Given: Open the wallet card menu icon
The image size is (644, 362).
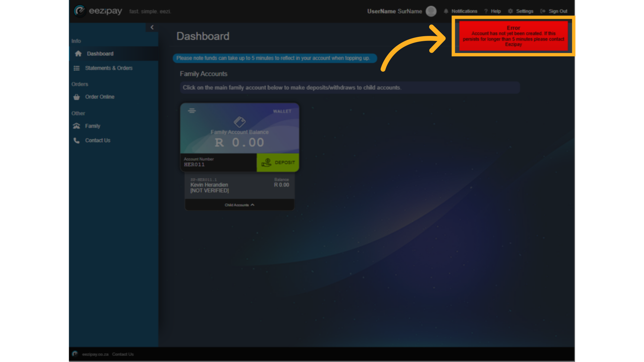Looking at the screenshot, I should click(x=192, y=111).
